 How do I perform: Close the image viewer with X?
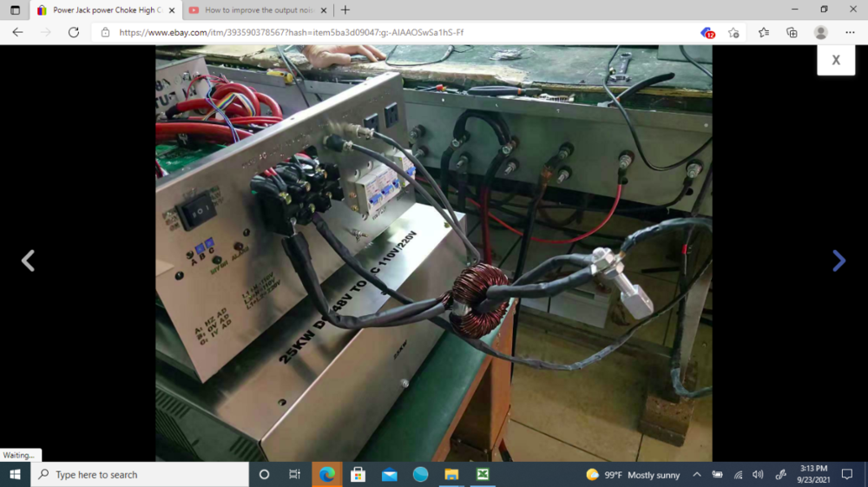click(836, 60)
